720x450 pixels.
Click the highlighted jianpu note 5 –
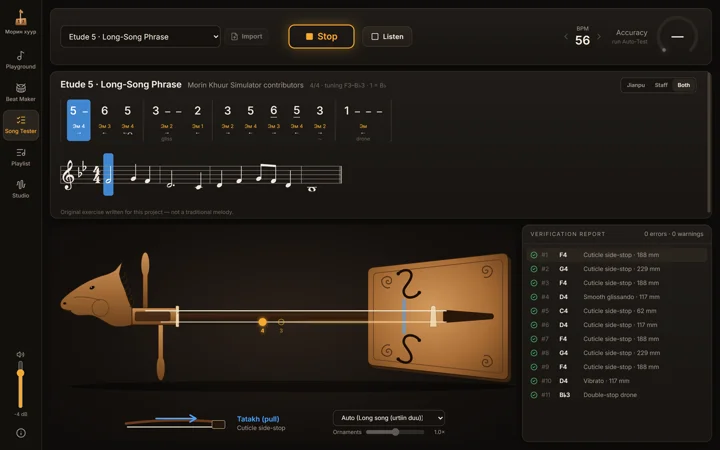[x=79, y=120]
